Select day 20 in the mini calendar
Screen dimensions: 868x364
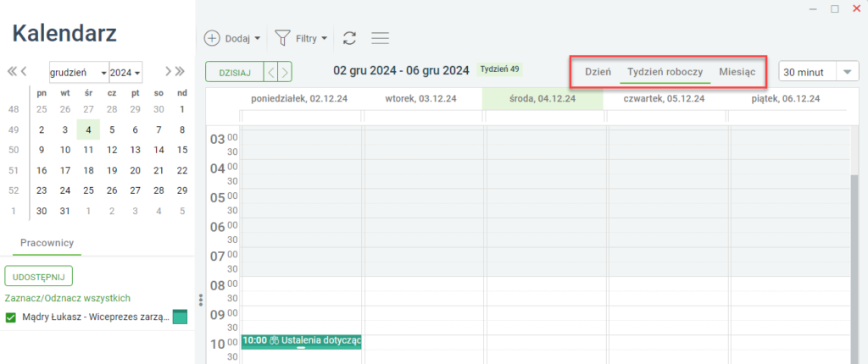point(135,170)
